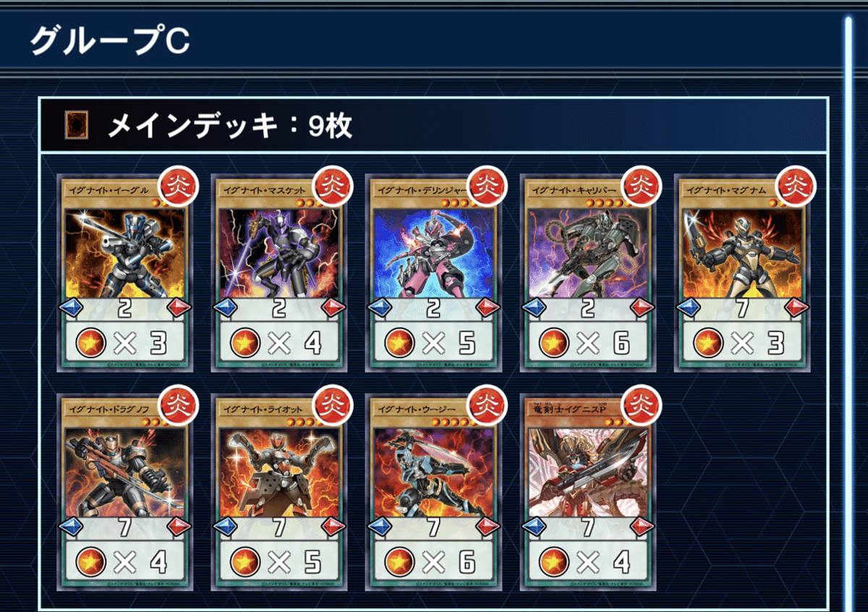The height and width of the screenshot is (612, 868).
Task: Select the イグナイト・ウージー card
Action: tap(433, 492)
